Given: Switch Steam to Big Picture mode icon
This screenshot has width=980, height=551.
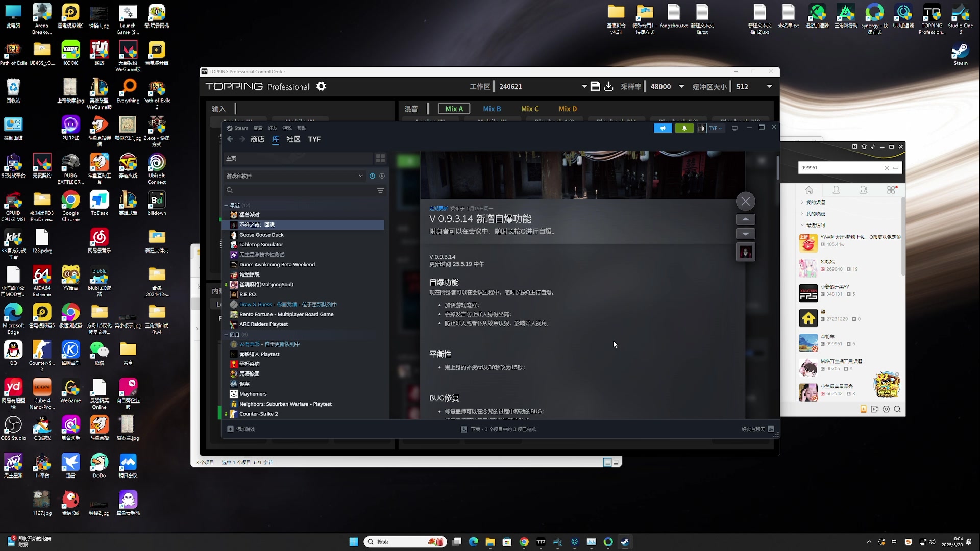Looking at the screenshot, I should point(734,128).
